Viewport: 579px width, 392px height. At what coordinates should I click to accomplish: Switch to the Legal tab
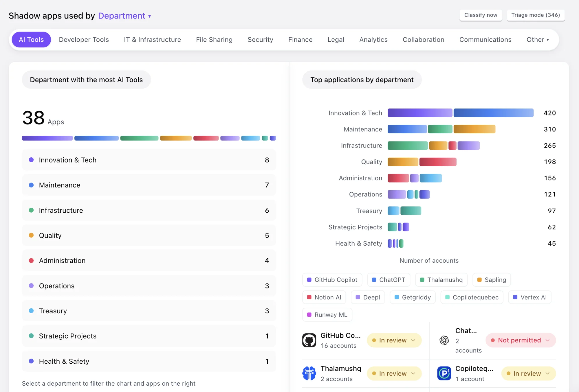[336, 40]
